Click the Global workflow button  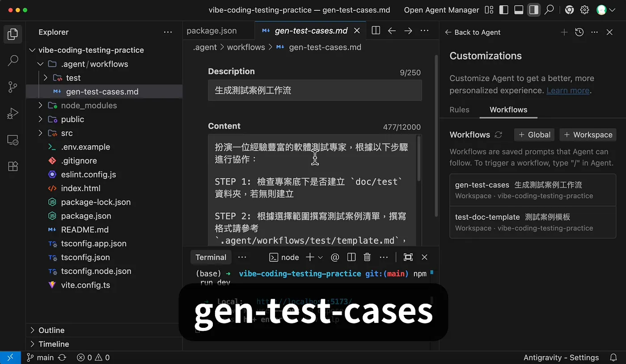point(534,135)
